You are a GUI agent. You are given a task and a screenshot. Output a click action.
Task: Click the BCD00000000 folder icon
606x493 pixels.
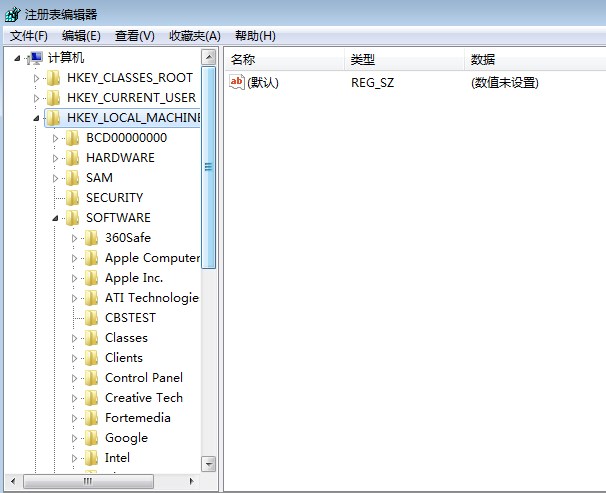tap(73, 138)
